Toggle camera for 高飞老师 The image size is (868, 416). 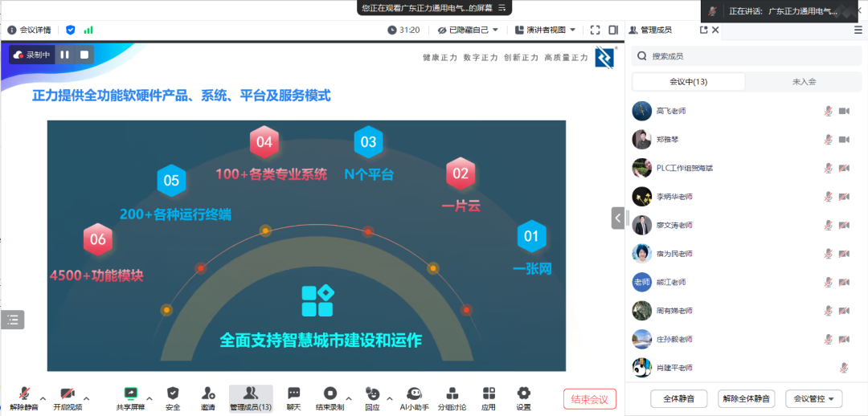pyautogui.click(x=844, y=111)
